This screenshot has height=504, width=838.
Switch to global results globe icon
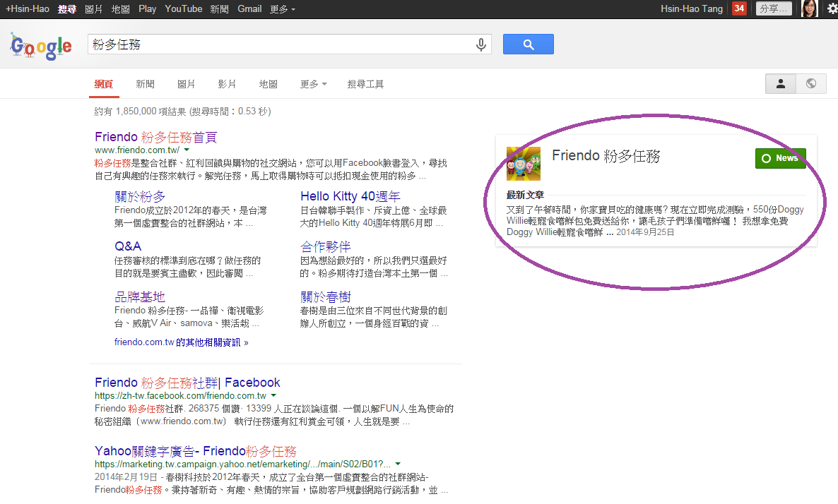(811, 83)
